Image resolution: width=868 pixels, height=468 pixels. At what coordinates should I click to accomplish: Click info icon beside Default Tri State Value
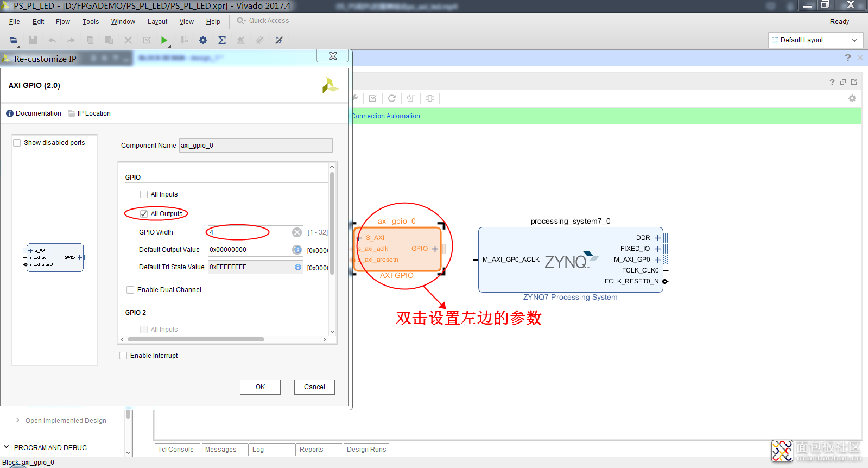tap(298, 267)
